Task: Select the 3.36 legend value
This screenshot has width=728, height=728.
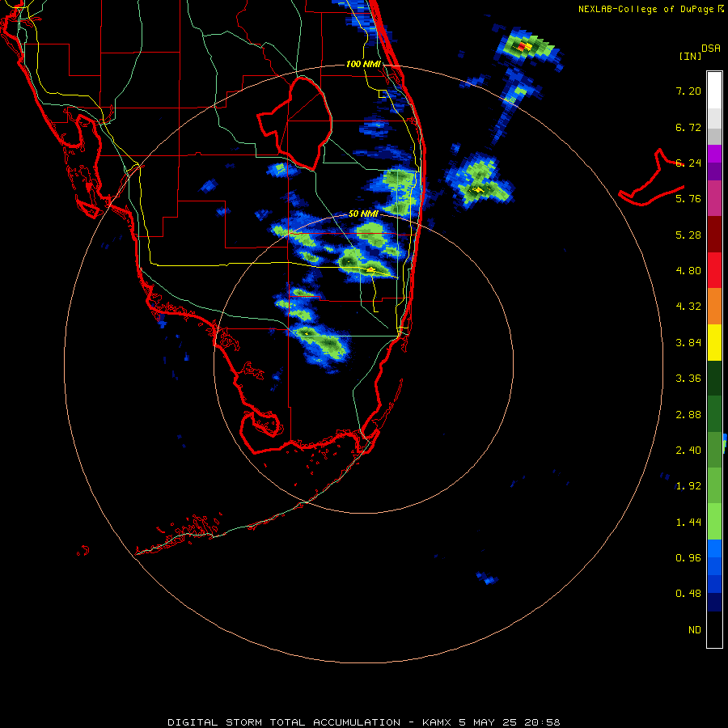Action: pos(688,379)
